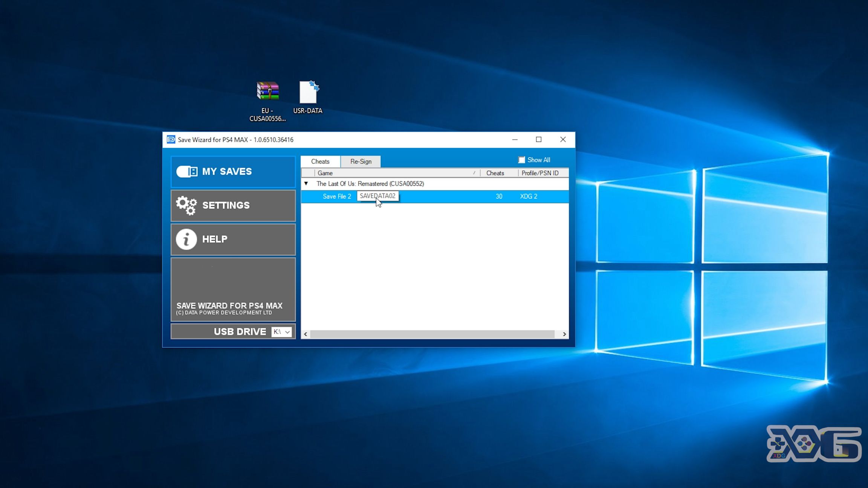Sort by the Game column header
The width and height of the screenshot is (868, 488).
[x=397, y=173]
